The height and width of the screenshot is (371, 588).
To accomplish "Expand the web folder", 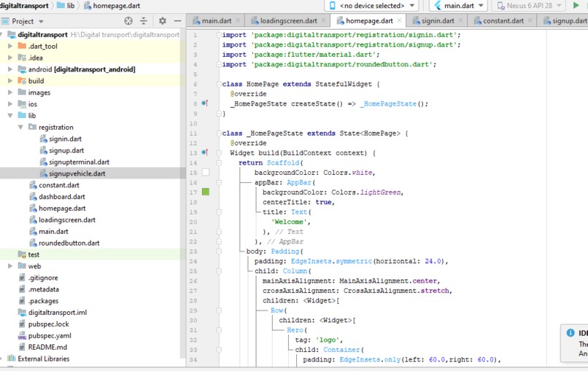I will pos(10,266).
